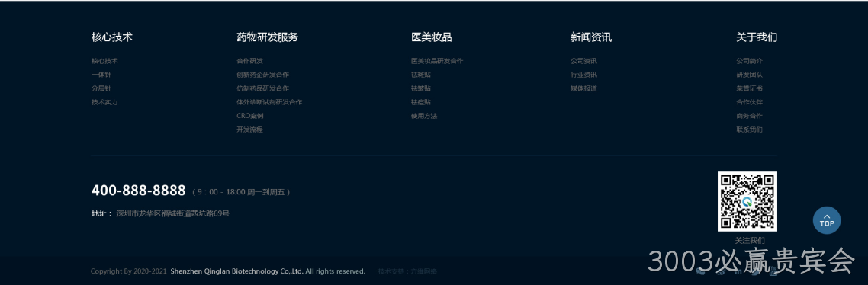
Task: Open the 技术支持：方维网络 link
Action: 407,271
